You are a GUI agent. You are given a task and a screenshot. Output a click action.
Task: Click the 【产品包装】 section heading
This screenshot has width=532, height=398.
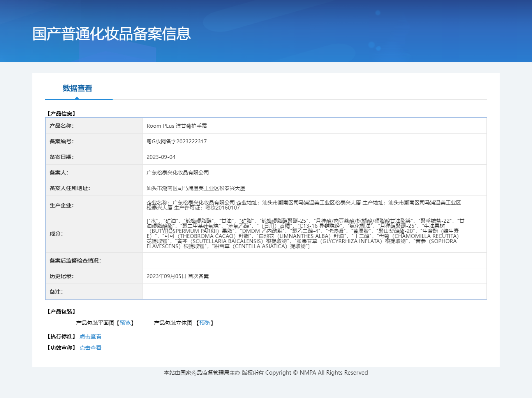click(61, 312)
